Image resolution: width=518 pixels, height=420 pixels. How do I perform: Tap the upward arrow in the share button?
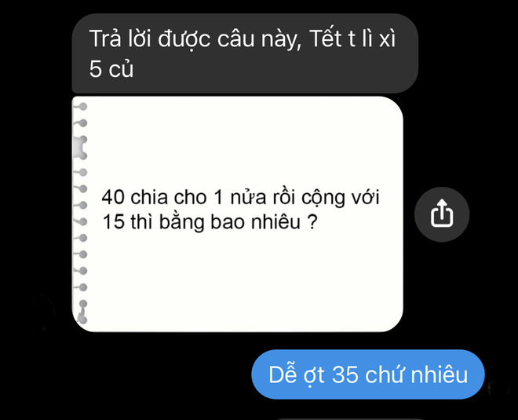tap(442, 208)
